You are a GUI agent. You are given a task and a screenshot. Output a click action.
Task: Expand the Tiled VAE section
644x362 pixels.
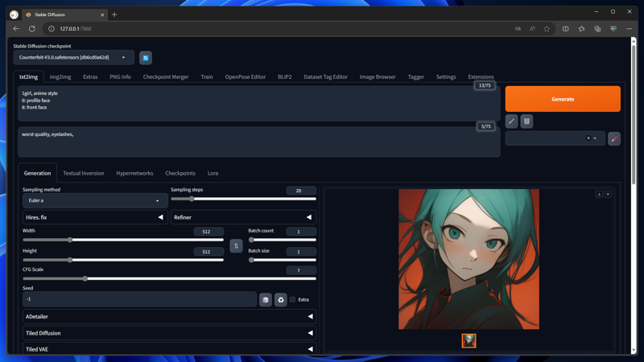169,349
